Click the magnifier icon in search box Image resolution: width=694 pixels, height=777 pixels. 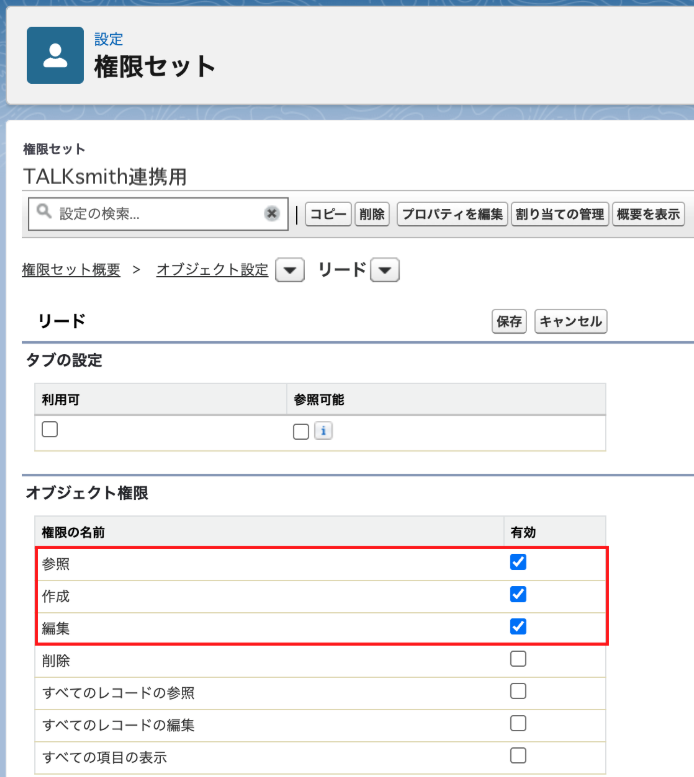44,212
